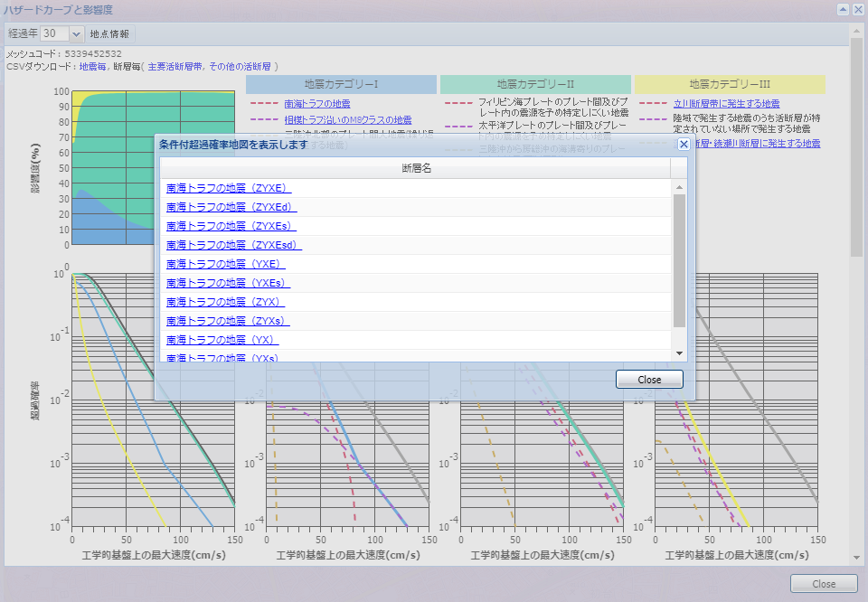Click the 影響度(%) axis label

tap(35, 167)
